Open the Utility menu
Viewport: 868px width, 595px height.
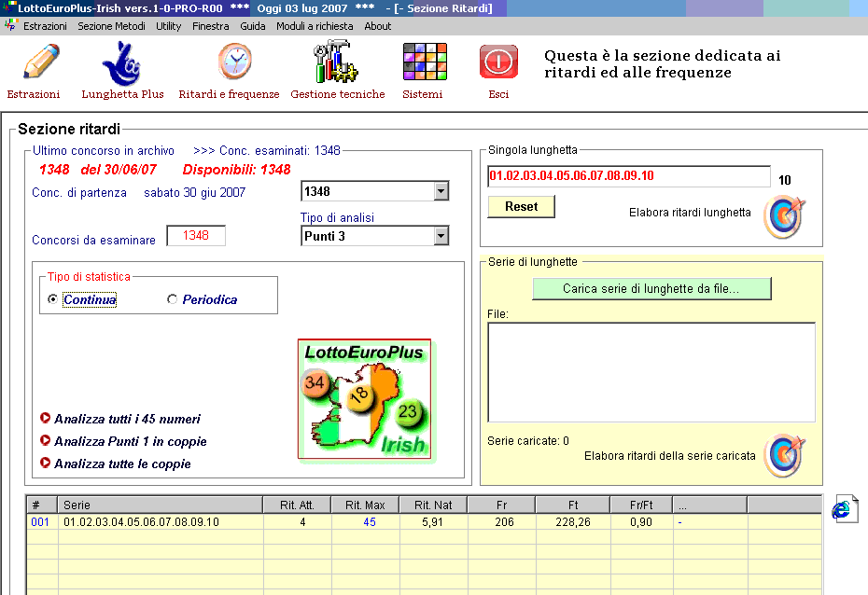(x=168, y=26)
